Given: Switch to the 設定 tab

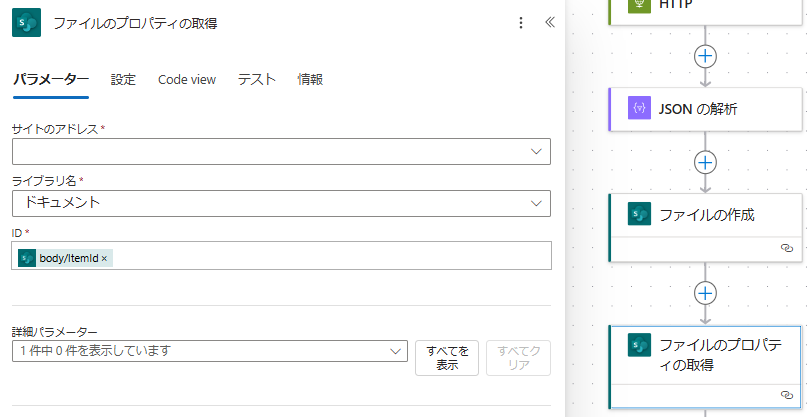Looking at the screenshot, I should [x=123, y=79].
